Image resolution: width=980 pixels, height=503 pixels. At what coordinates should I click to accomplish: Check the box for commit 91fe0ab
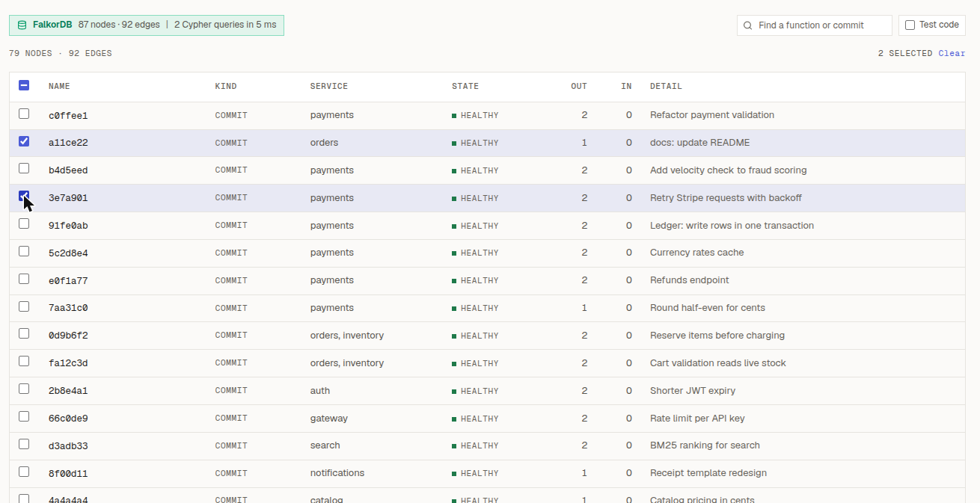tap(24, 224)
